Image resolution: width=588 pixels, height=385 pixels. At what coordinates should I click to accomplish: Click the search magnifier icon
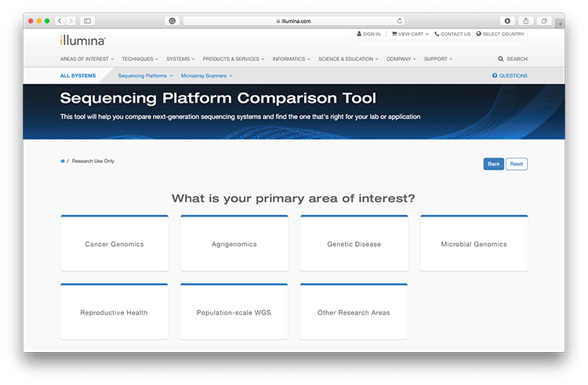point(501,59)
